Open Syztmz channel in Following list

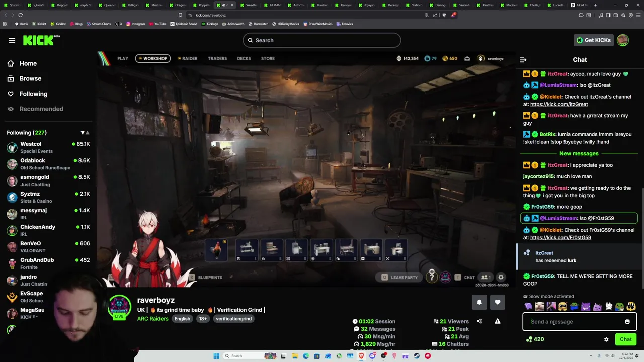(48, 197)
